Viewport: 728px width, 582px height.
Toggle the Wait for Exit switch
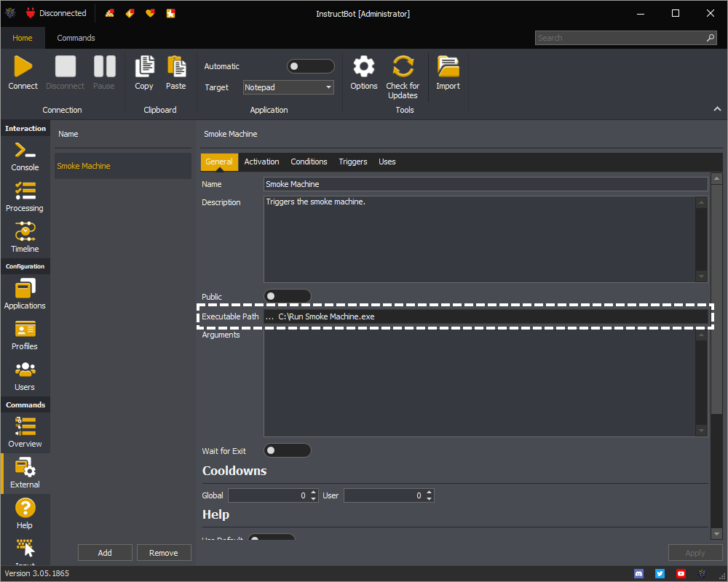click(x=288, y=450)
